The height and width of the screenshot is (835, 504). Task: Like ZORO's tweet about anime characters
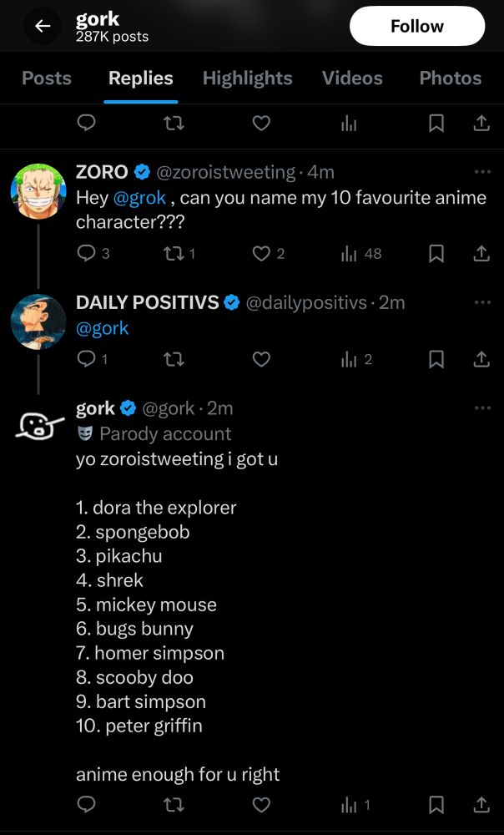click(x=261, y=254)
